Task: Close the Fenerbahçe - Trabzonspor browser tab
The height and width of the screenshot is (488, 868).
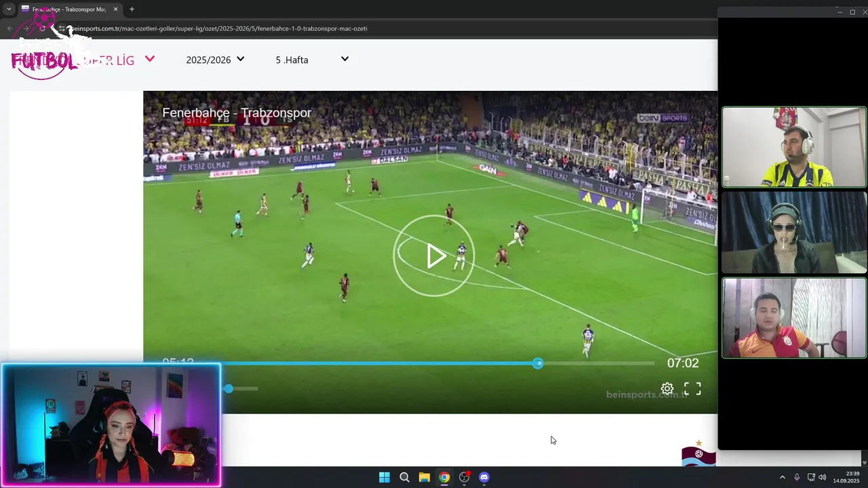Action: 115,9
